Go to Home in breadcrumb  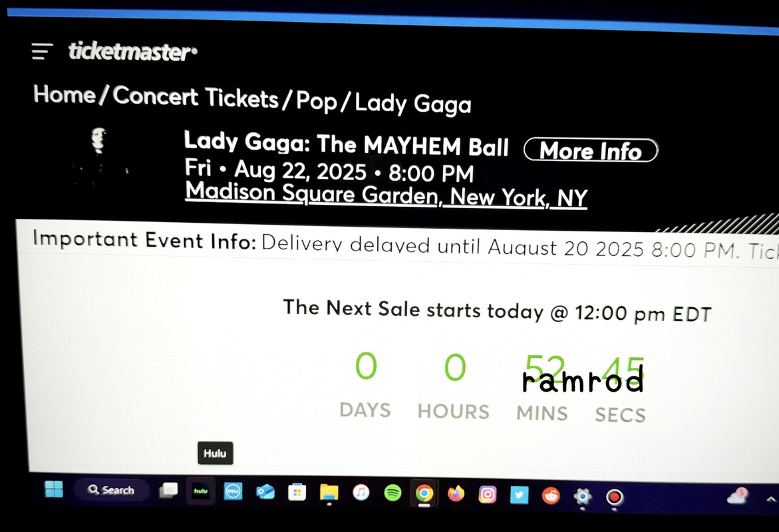tap(64, 94)
